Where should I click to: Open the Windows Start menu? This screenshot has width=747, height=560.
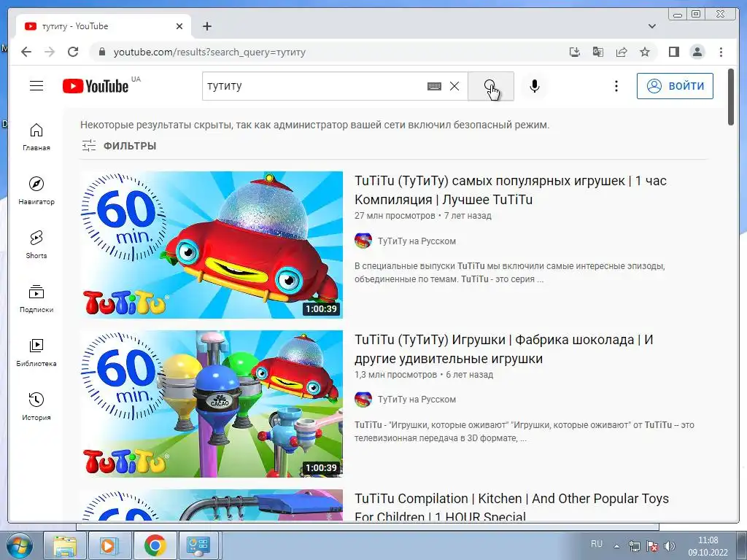[19, 545]
